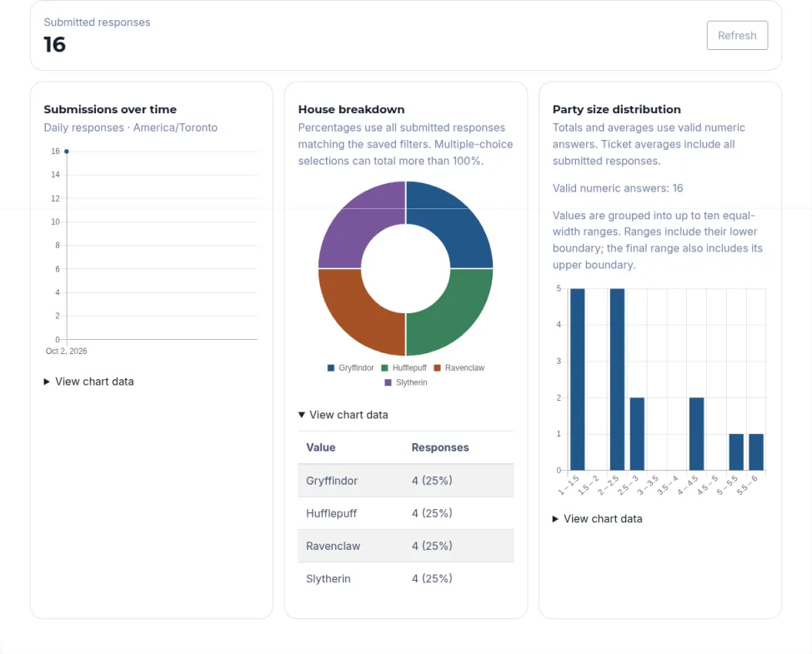Click the 'Party size distribution' heading

pyautogui.click(x=617, y=109)
